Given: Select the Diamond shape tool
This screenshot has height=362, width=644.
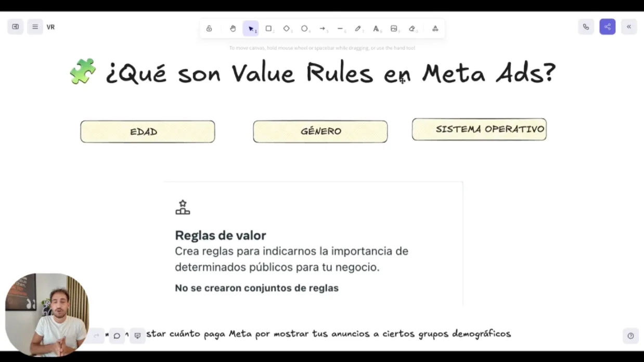Looking at the screenshot, I should coord(287,29).
